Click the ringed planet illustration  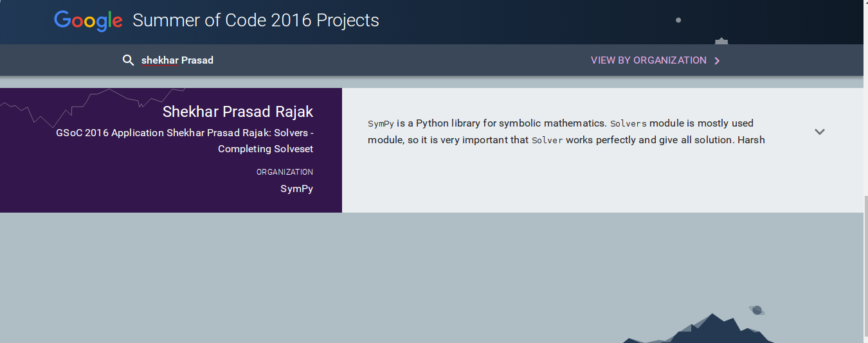coord(757,310)
